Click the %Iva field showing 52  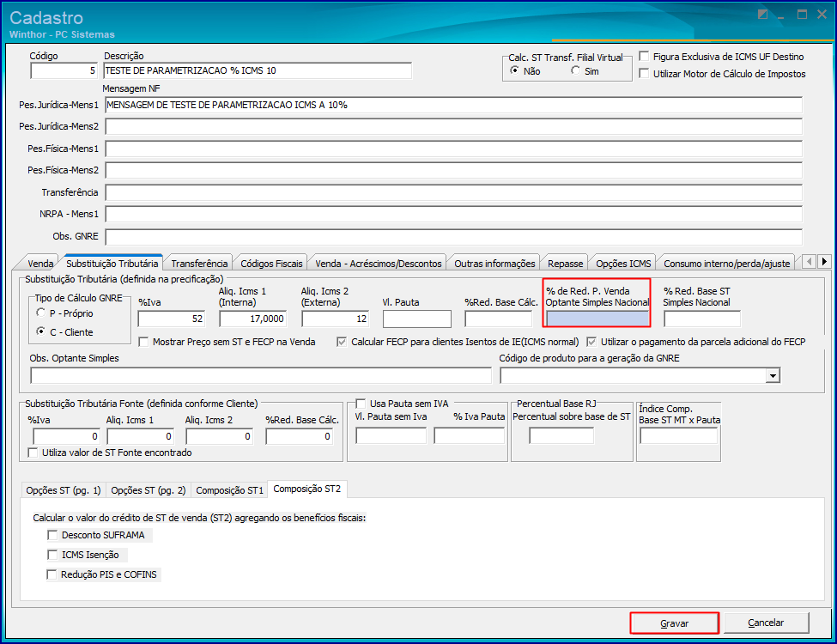[x=172, y=319]
